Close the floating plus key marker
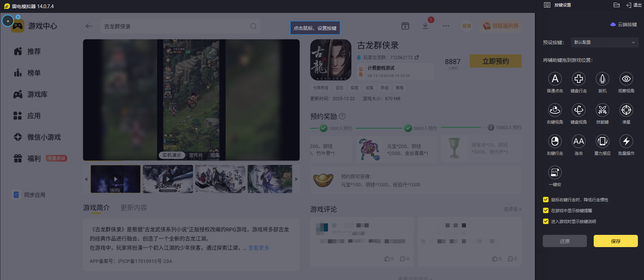Viewport: 644px width, 280px height. (18, 17)
